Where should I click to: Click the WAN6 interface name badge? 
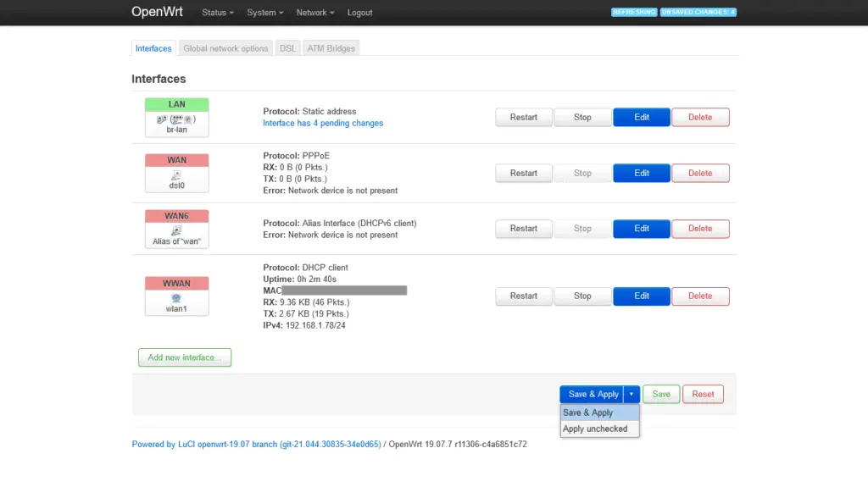[x=176, y=216]
